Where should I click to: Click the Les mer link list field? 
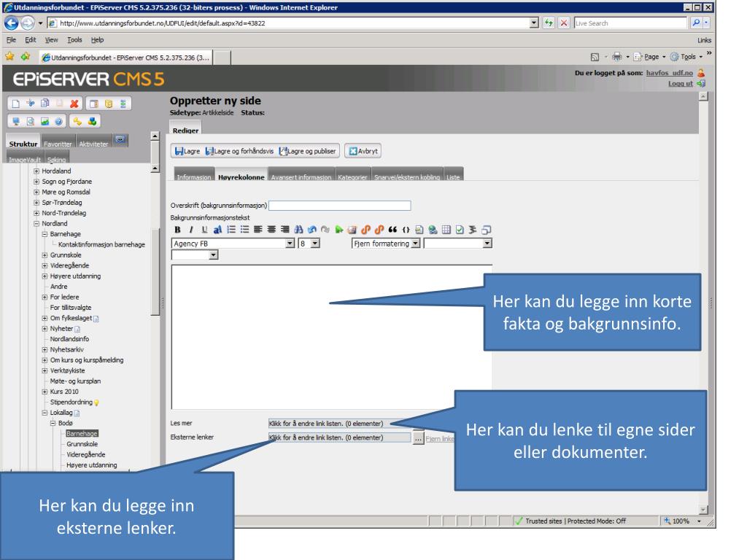(x=339, y=424)
